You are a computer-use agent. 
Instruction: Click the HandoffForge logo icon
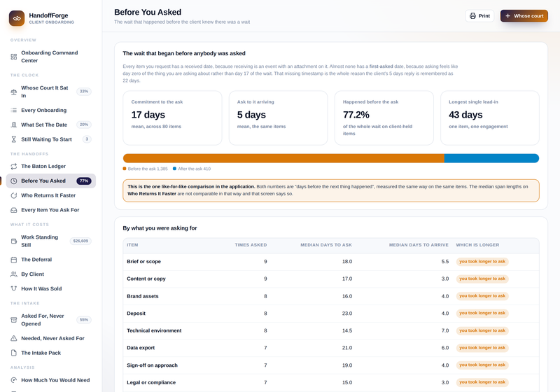point(17,18)
